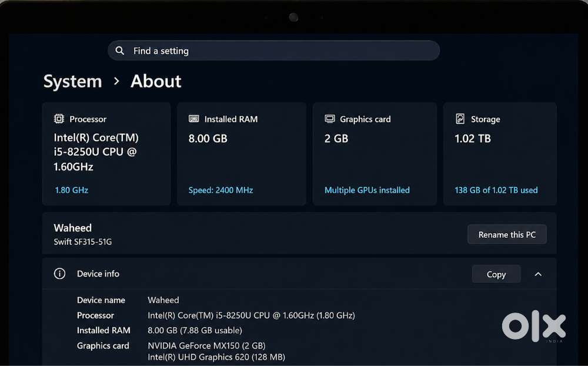Screen dimensions: 588x366
Task: Click the Storage card title
Action: [x=486, y=119]
